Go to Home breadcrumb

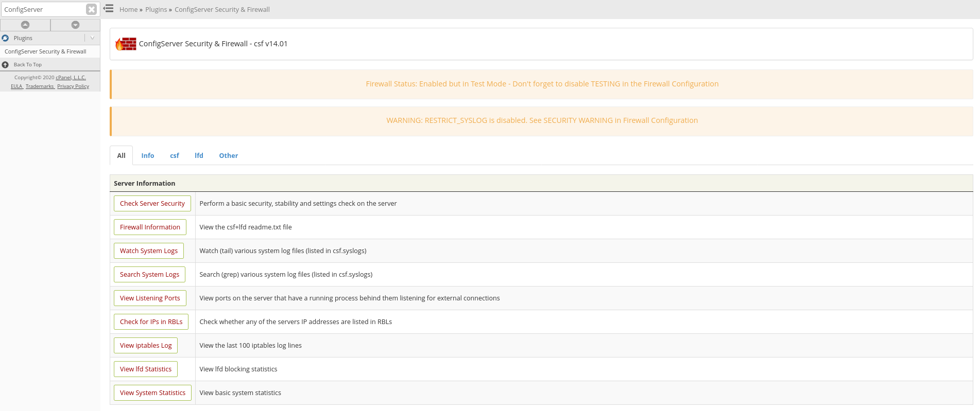click(128, 9)
